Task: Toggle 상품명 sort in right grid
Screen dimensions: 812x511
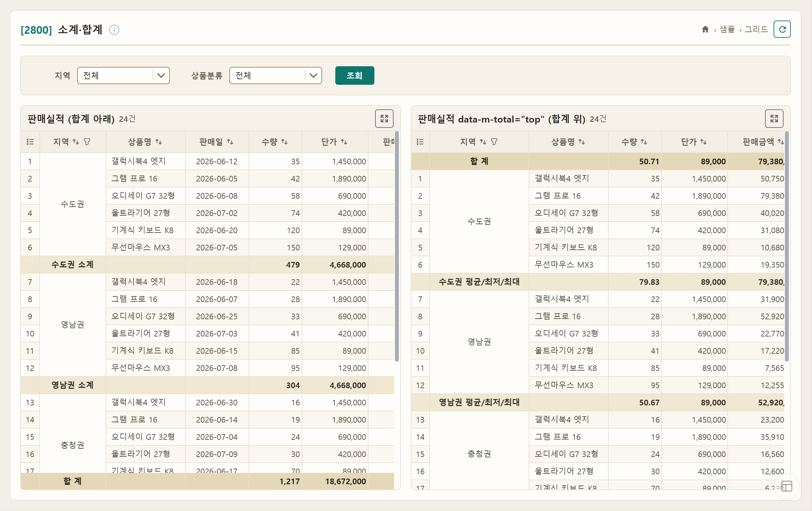Action: (568, 142)
